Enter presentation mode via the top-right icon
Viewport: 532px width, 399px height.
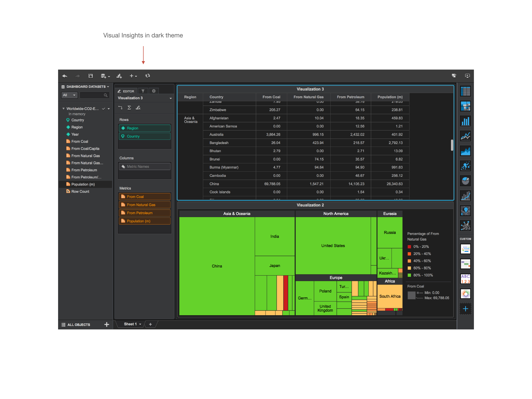click(467, 76)
